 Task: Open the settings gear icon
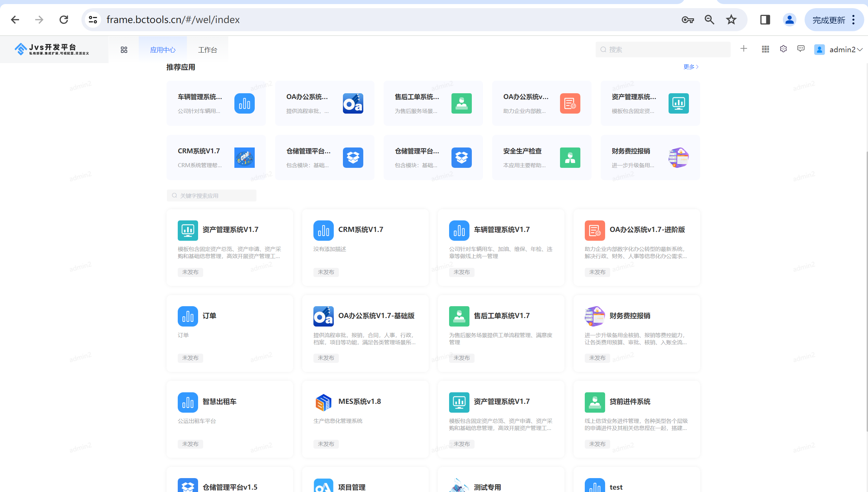pyautogui.click(x=784, y=49)
